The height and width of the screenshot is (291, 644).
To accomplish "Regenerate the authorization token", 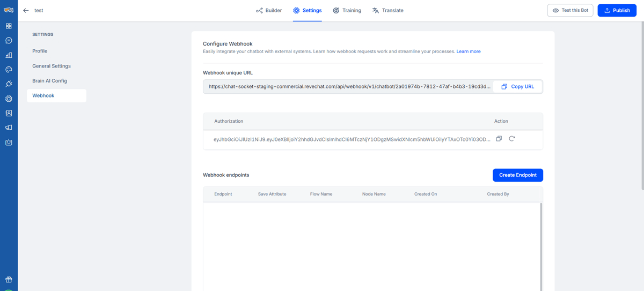I will click(x=512, y=139).
